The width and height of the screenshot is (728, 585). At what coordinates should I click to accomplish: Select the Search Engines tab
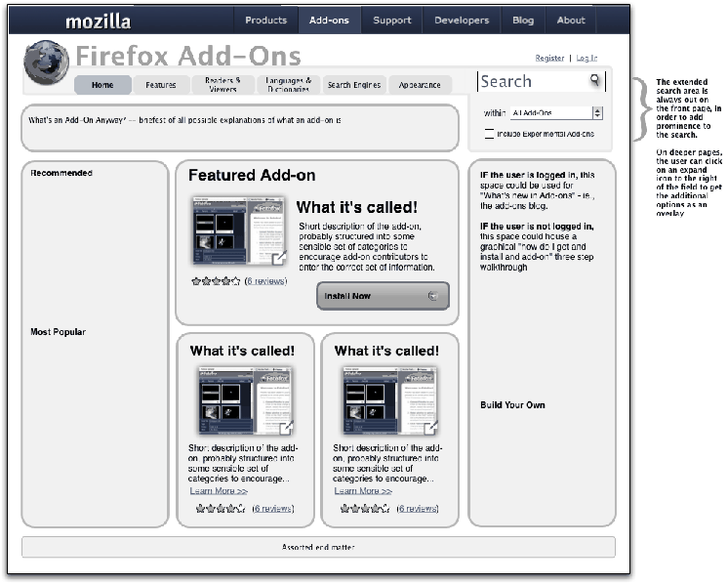[354, 85]
